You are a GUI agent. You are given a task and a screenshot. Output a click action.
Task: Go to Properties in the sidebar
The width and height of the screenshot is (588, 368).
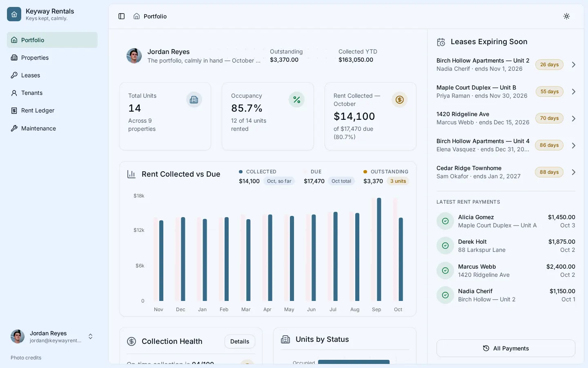52,58
